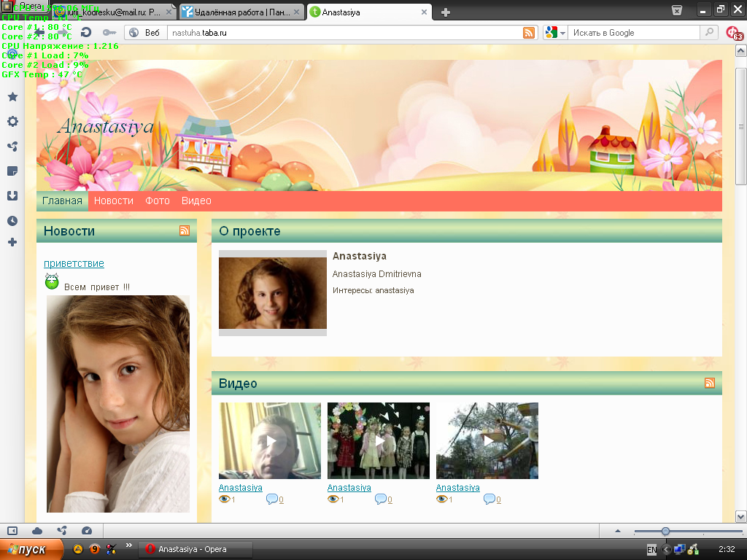Click Интересы: anastasiya text
This screenshot has width=747, height=560.
pos(373,290)
